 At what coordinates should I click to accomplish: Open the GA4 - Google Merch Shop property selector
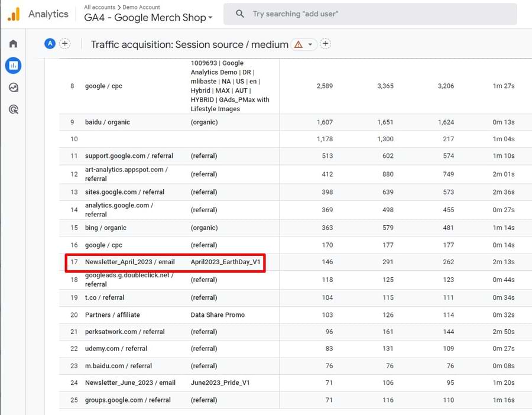click(148, 18)
